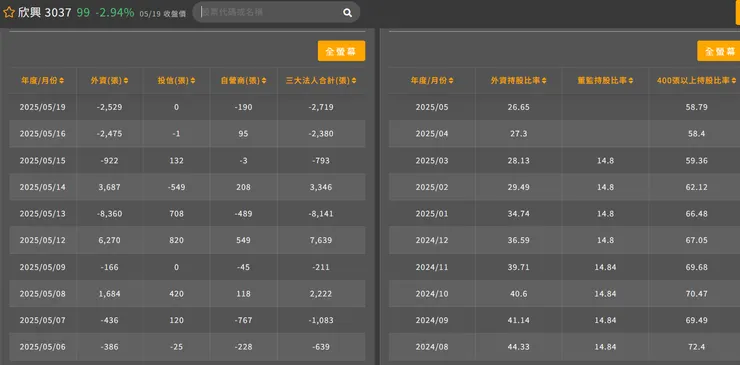Sort by 自營商(張) column arrows

pyautogui.click(x=264, y=81)
